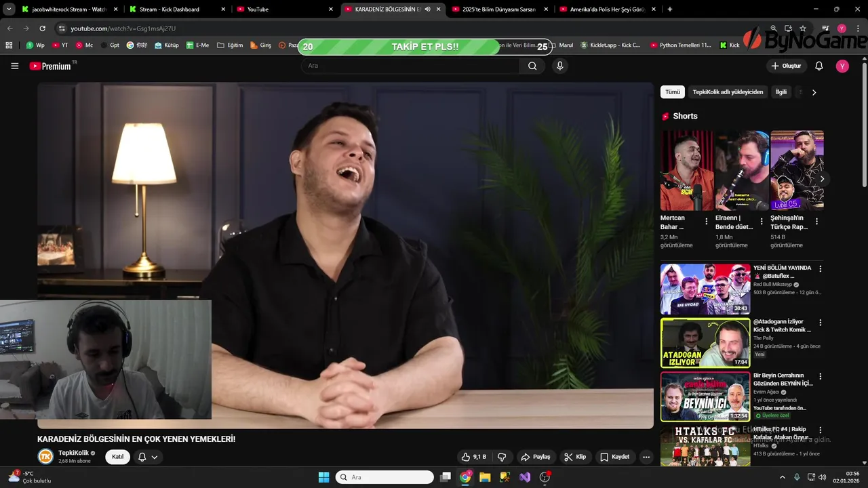Open the channel notification bell dropdown
This screenshot has width=868, height=488.
coord(148,457)
